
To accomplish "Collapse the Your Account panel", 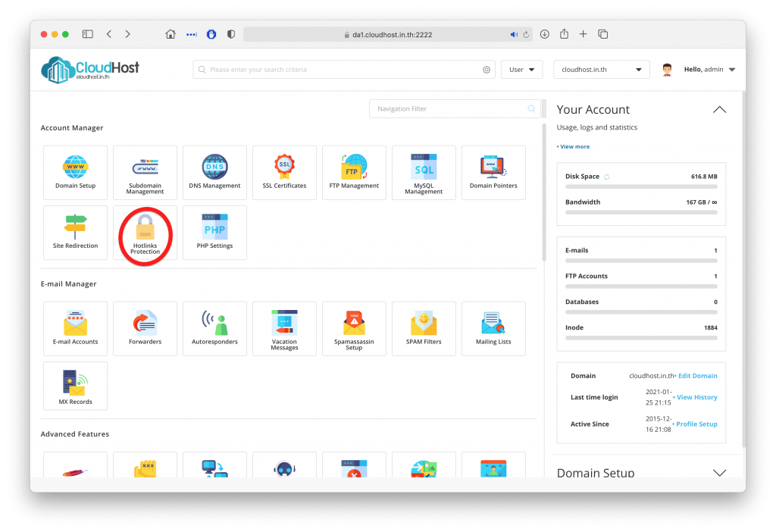I will (719, 110).
